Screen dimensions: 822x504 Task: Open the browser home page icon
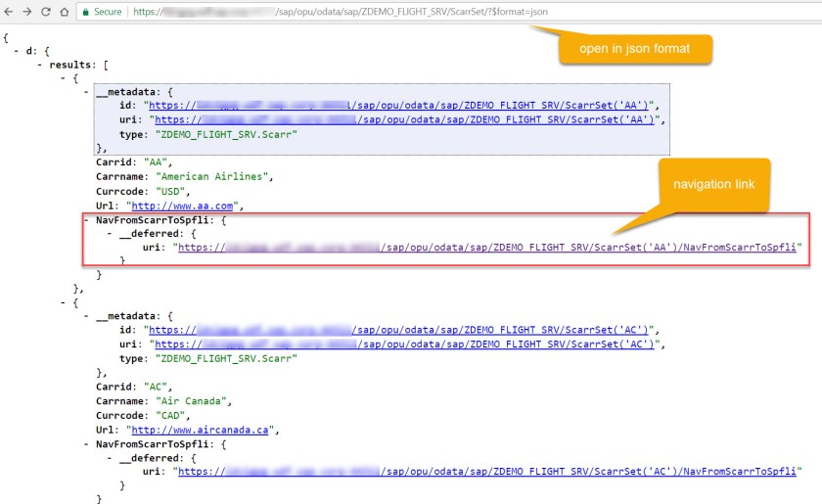pos(64,12)
